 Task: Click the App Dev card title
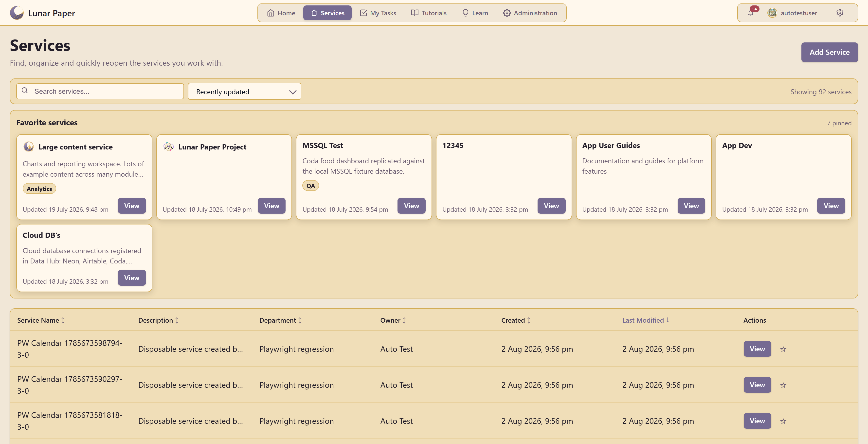click(737, 145)
